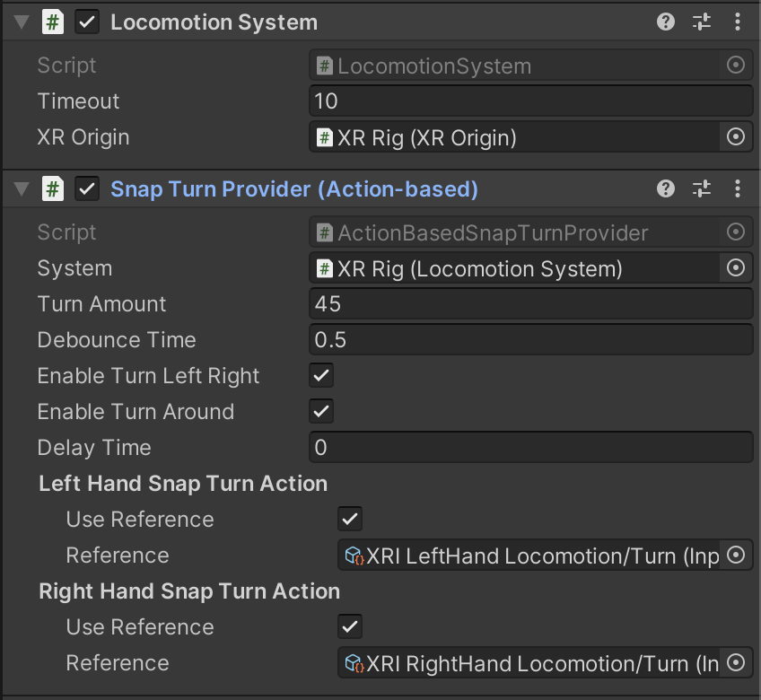Viewport: 761px width, 700px height.
Task: Click the Turn Amount field
Action: tap(529, 304)
